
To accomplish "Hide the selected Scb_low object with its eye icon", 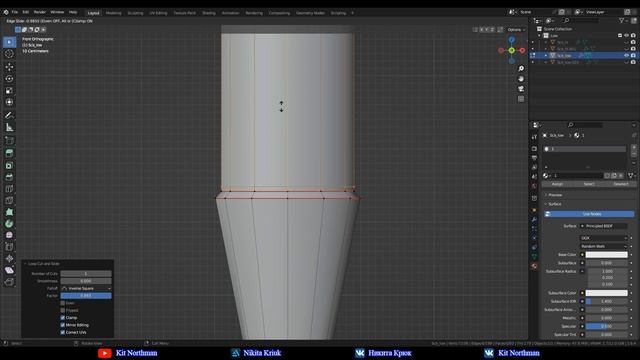I will 627,56.
